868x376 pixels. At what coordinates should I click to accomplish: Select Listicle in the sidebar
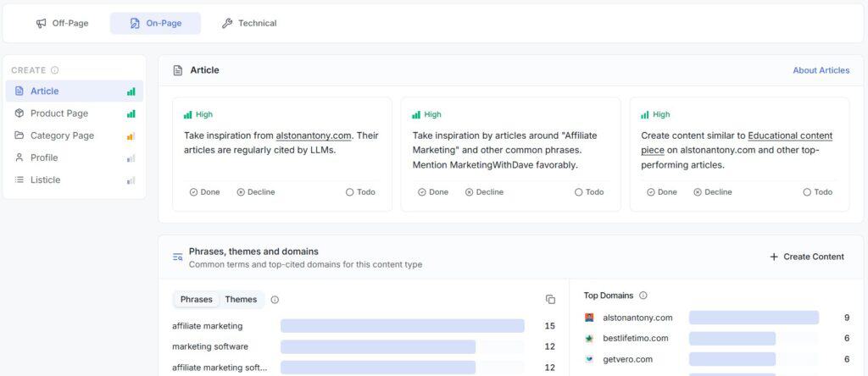75,180
